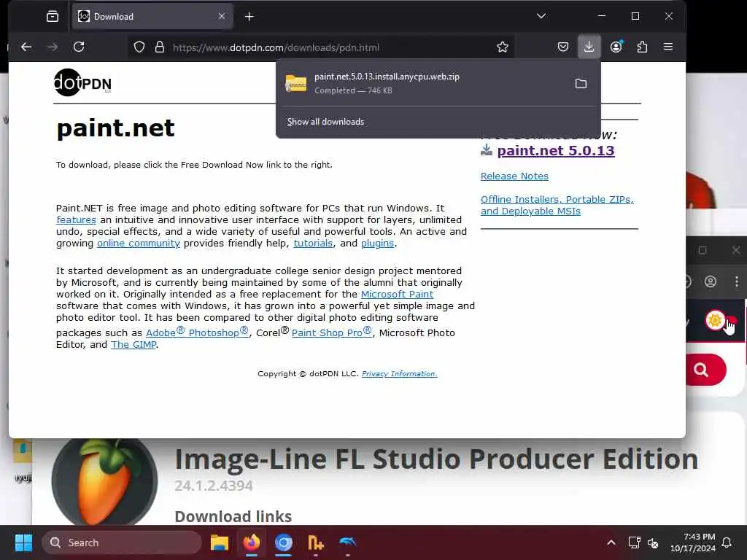Click the taskbar Search box
This screenshot has height=560, width=747.
pyautogui.click(x=122, y=542)
